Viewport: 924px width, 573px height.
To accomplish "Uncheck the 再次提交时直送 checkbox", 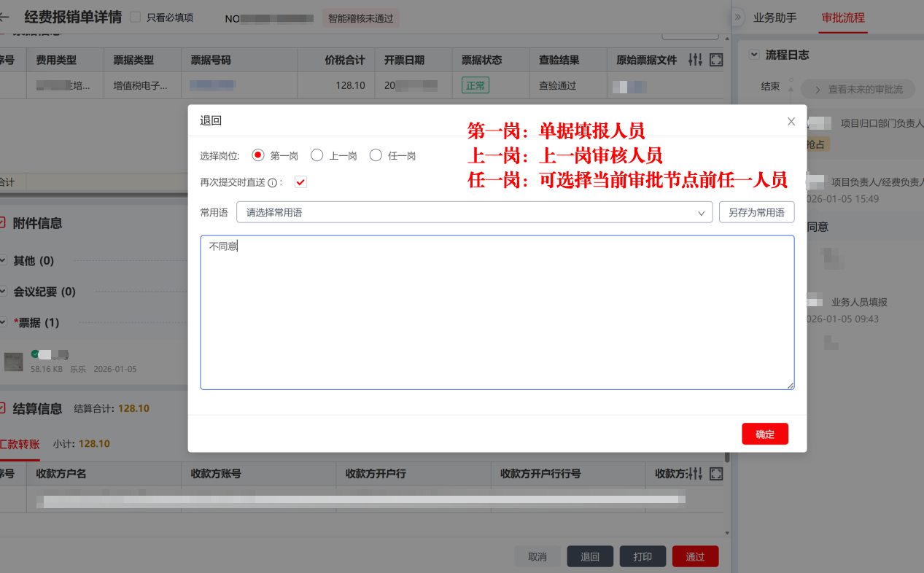I will 300,182.
